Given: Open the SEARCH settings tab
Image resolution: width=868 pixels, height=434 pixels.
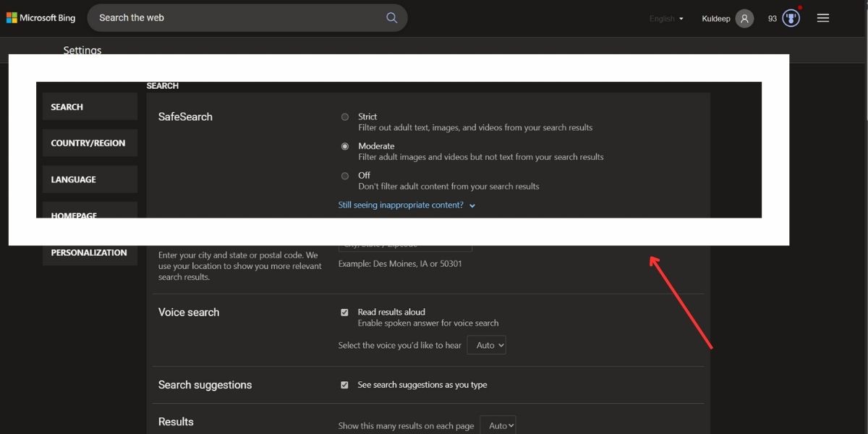Looking at the screenshot, I should pos(90,106).
